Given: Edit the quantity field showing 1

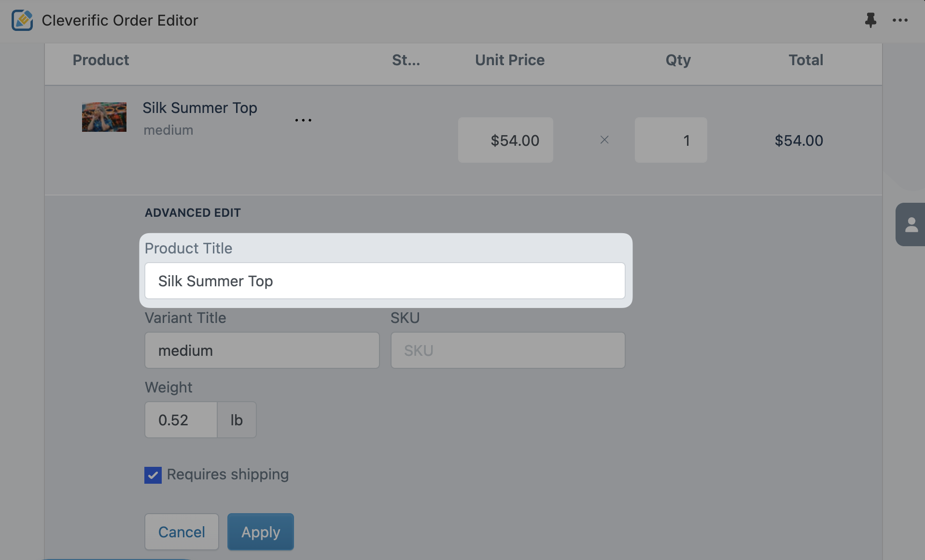Looking at the screenshot, I should (x=671, y=140).
